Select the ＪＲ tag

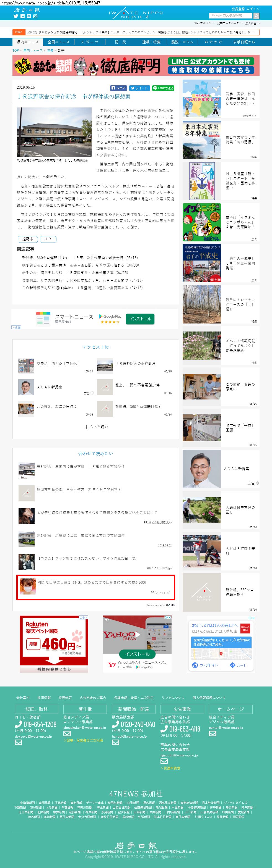(x=48, y=239)
